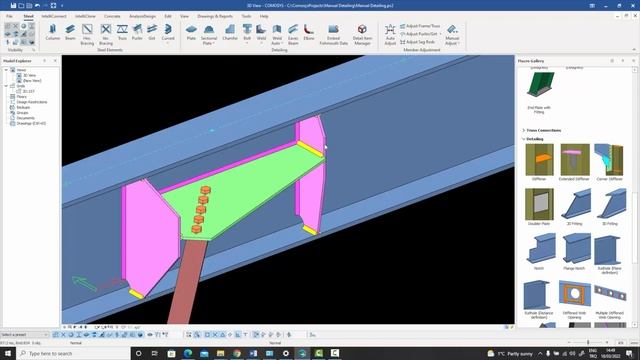Switch to the Concrete ribbon tab
This screenshot has height=360, width=640.
pos(112,16)
